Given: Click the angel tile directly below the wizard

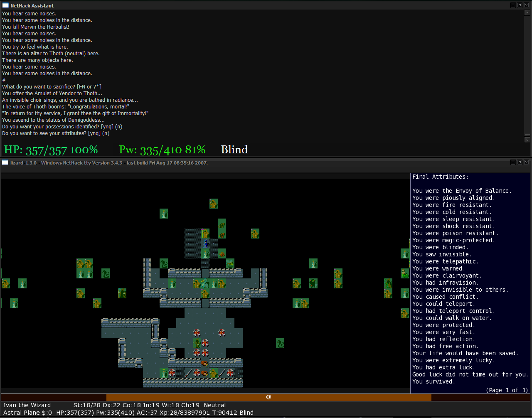Looking at the screenshot, I should 205,253.
